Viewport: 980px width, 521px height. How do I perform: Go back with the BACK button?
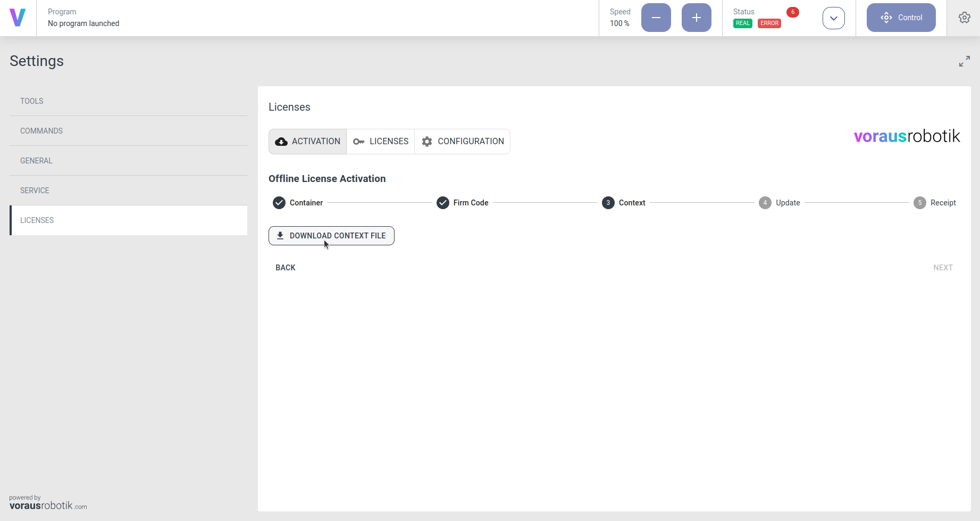286,268
